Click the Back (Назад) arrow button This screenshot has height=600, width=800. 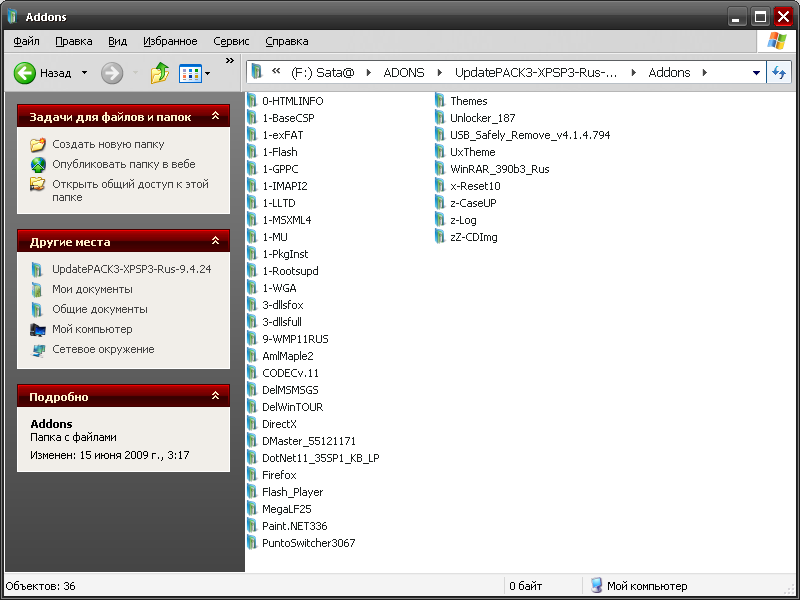point(25,73)
